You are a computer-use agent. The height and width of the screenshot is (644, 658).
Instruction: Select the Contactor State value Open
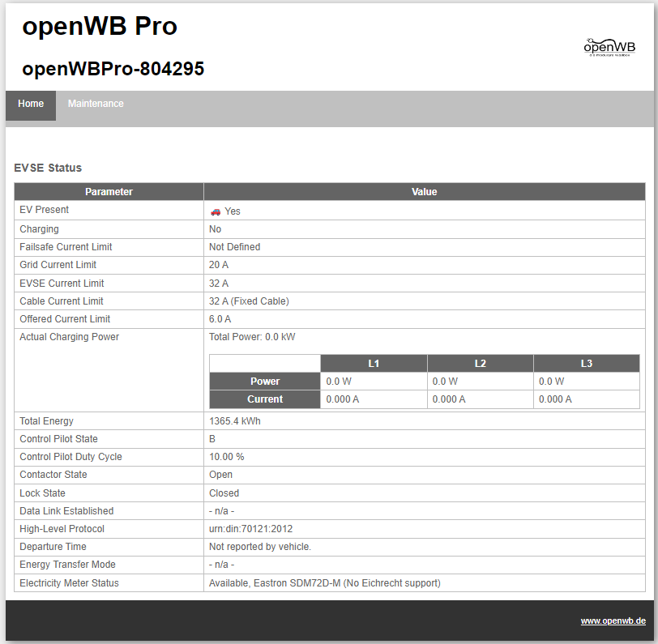pos(220,475)
